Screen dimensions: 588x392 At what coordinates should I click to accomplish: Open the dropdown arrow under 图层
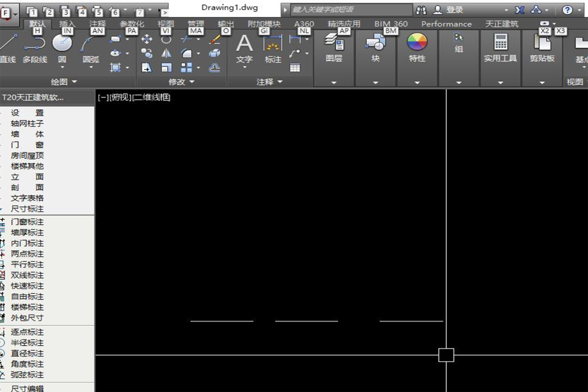pyautogui.click(x=334, y=83)
